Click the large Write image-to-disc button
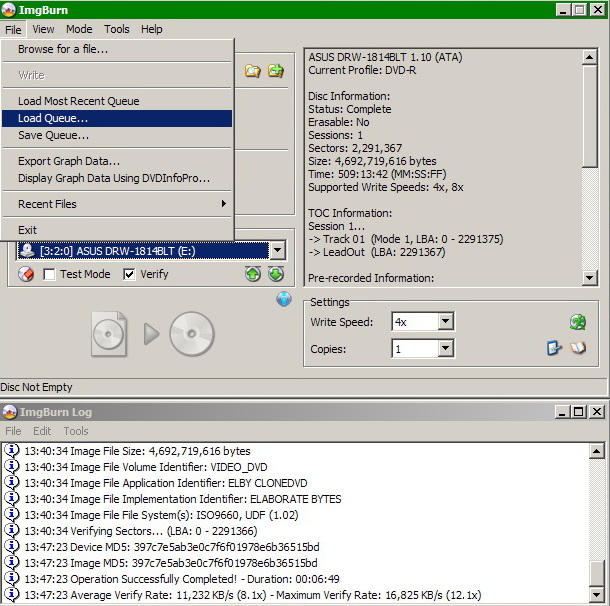 [153, 334]
